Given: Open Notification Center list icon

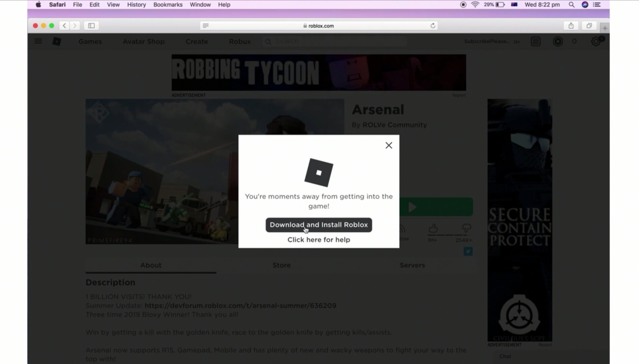Looking at the screenshot, I should tap(597, 5).
